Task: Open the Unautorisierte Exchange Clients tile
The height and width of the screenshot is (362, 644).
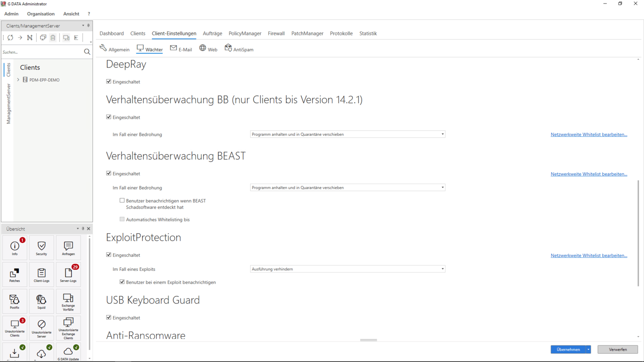Action: click(x=68, y=328)
